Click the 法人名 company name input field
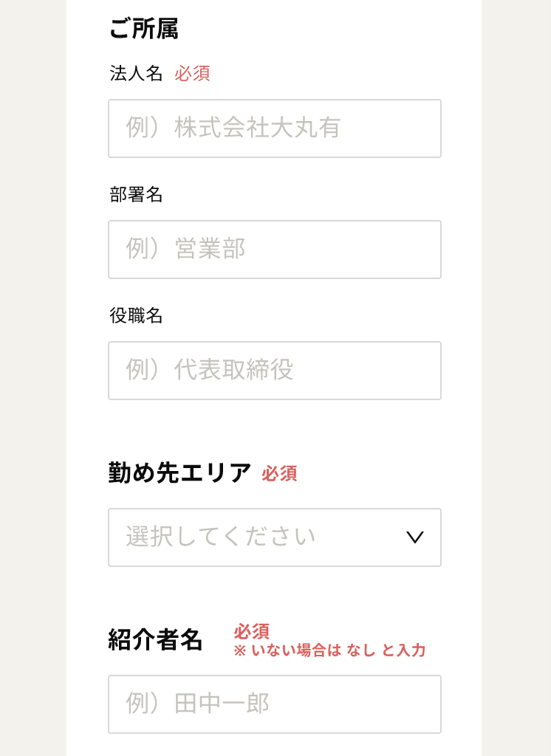Viewport: 551px width, 756px height. pos(275,128)
